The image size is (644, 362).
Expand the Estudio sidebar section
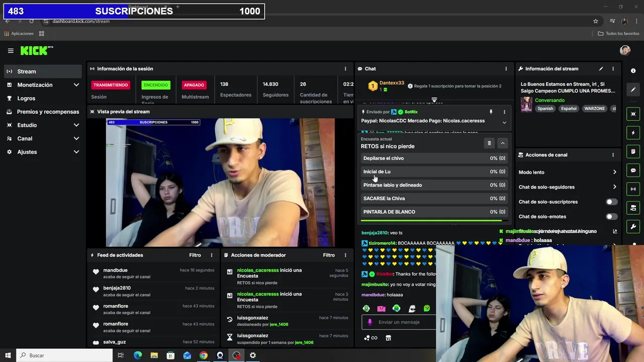click(76, 125)
